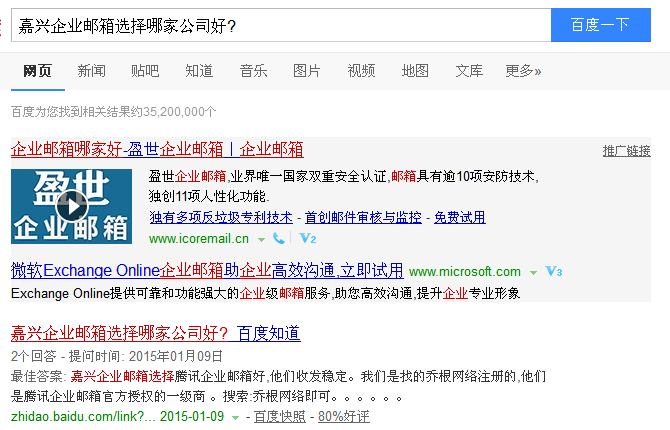
Task: Open the 视频 tab
Action: [361, 71]
